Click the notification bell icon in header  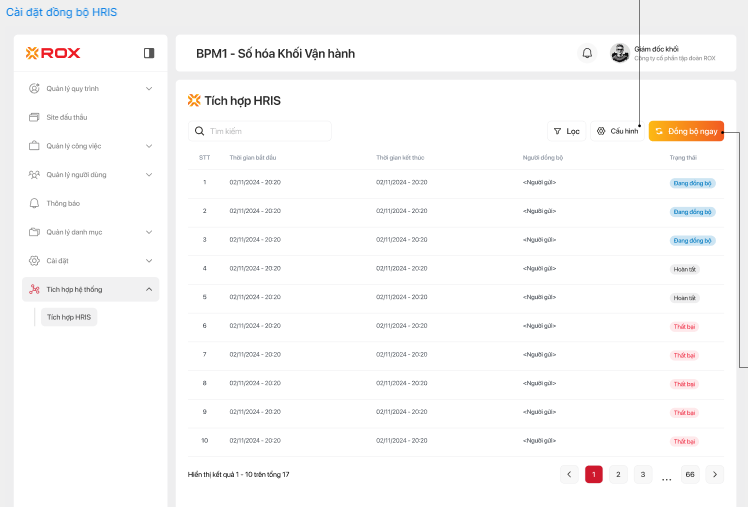click(587, 53)
